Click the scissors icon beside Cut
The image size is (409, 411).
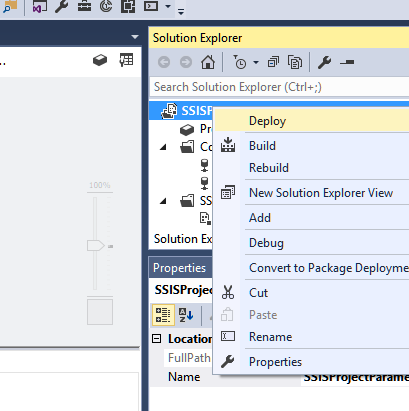pyautogui.click(x=228, y=293)
